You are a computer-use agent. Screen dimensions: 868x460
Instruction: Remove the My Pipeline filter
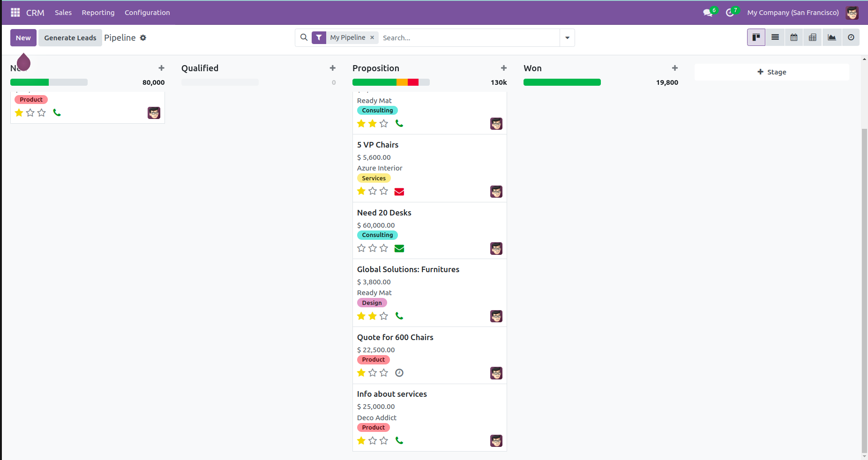point(372,37)
